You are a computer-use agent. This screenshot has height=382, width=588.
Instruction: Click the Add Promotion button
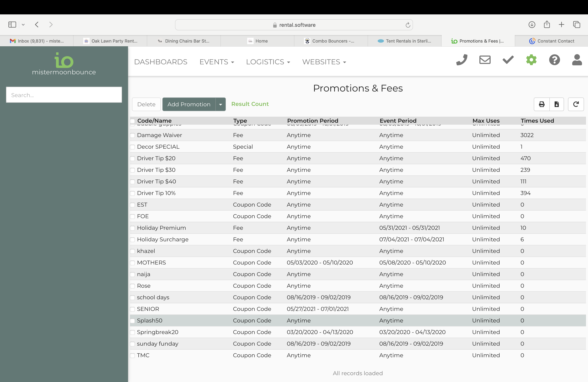point(189,104)
